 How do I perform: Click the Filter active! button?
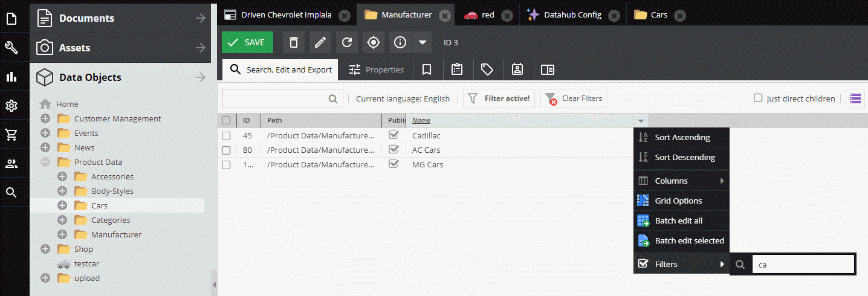tap(499, 98)
